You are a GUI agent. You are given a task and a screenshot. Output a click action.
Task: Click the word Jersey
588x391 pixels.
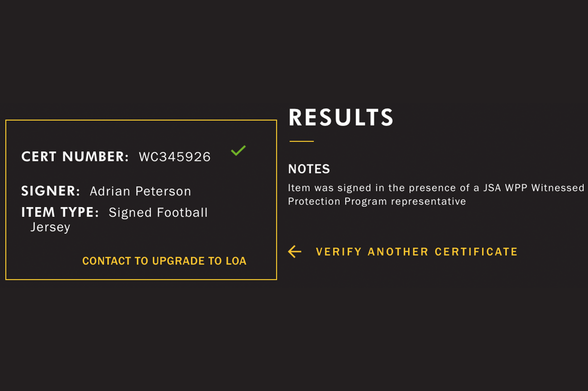point(50,227)
